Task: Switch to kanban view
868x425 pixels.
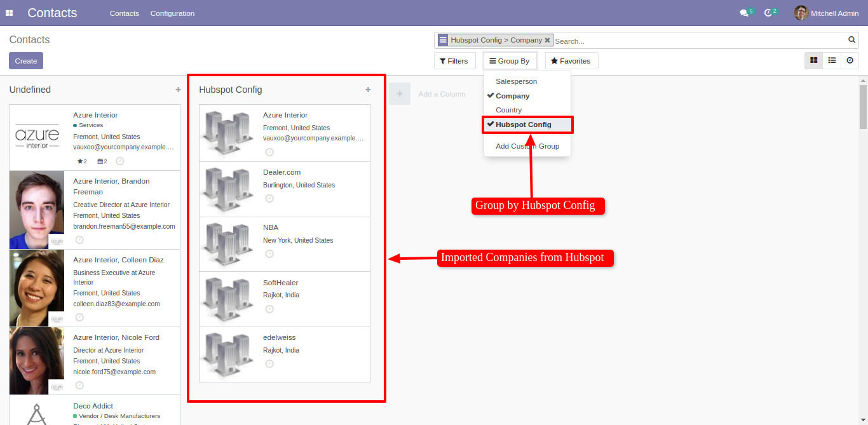Action: pyautogui.click(x=813, y=60)
